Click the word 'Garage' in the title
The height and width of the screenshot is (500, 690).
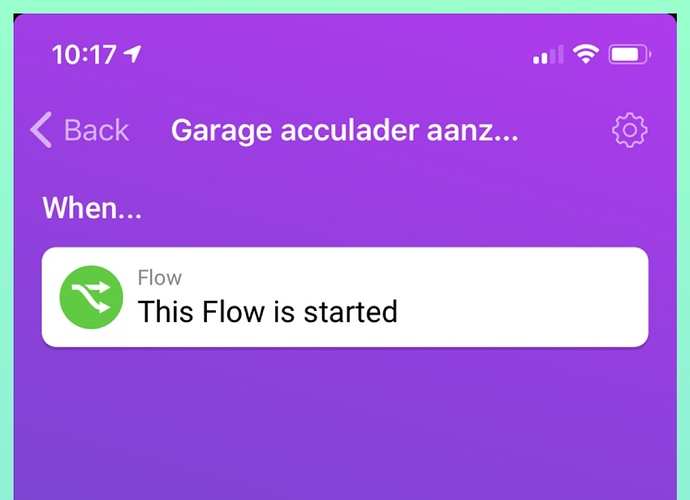point(222,132)
